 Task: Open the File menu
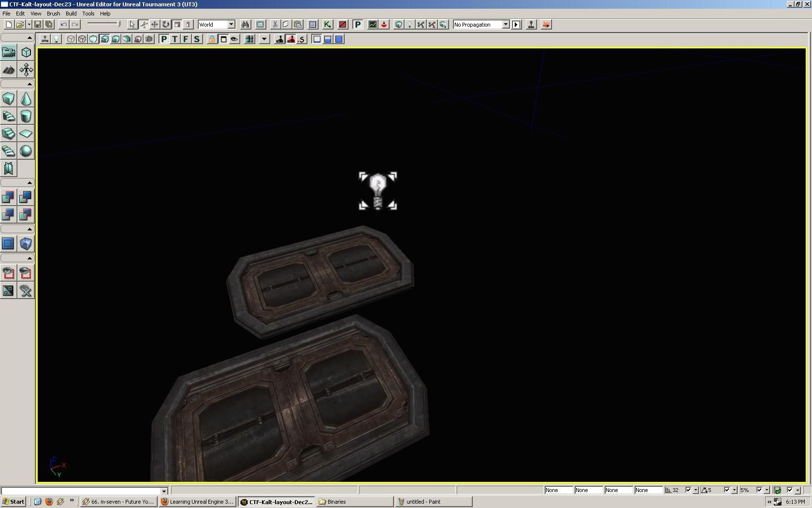coord(6,14)
